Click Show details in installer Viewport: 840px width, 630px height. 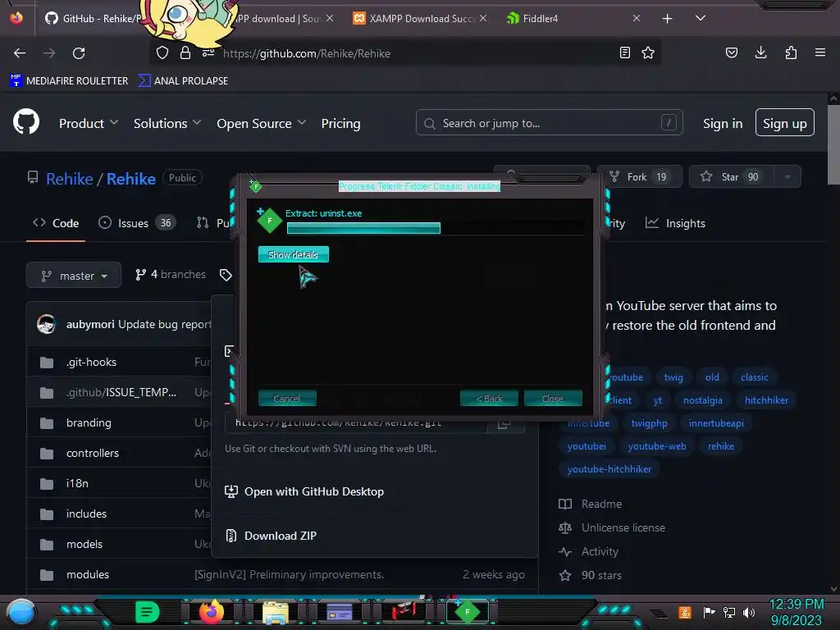(293, 254)
